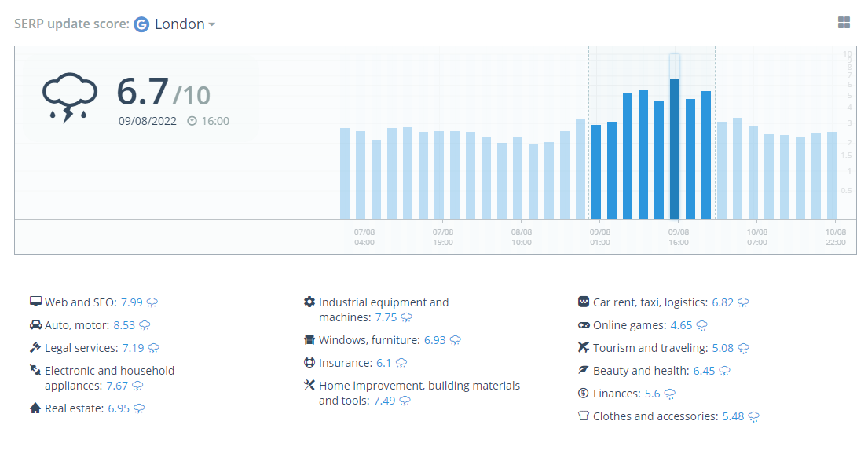Click the clock icon beside 16:00

click(x=192, y=121)
